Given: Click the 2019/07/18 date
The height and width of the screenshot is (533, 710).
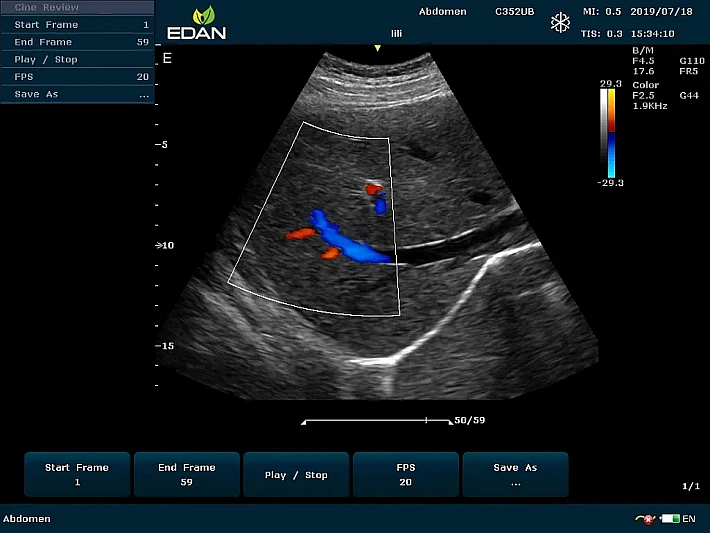Looking at the screenshot, I should click(662, 12).
